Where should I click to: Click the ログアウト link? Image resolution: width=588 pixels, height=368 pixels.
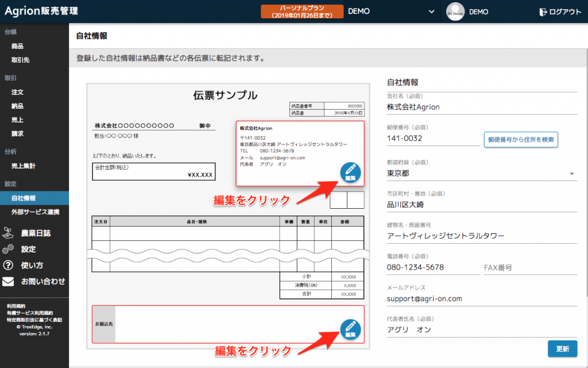click(565, 12)
